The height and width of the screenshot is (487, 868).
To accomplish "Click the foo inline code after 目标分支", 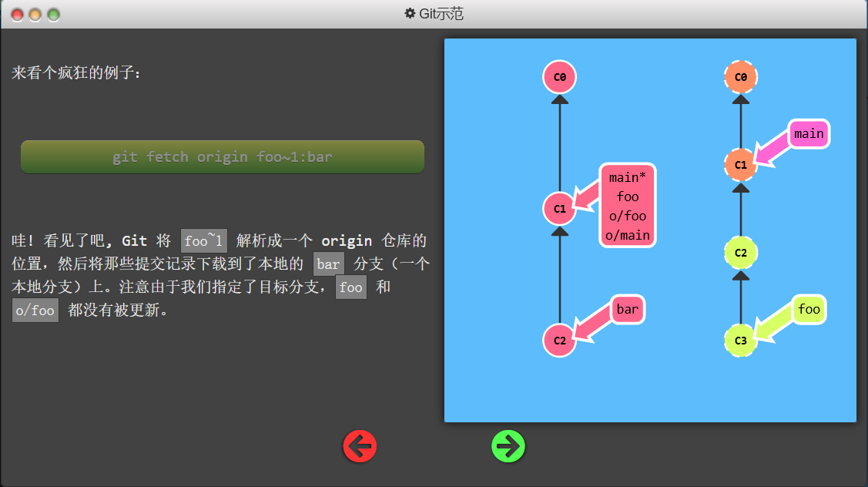I will tap(350, 287).
